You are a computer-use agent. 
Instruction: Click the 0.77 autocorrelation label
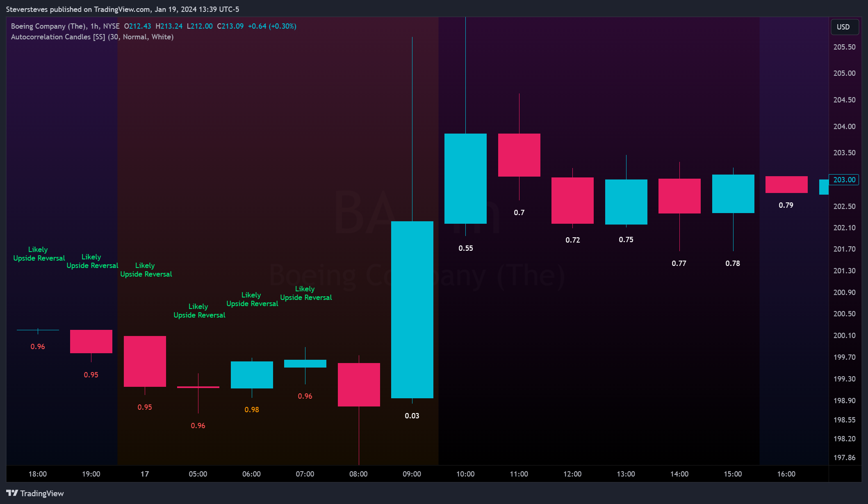click(679, 263)
